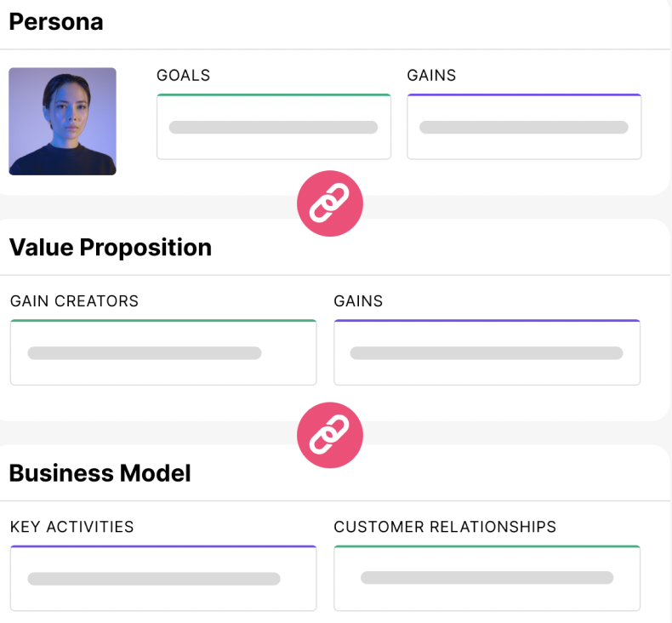Click the Business Model section heading
The height and width of the screenshot is (623, 672).
coord(100,473)
